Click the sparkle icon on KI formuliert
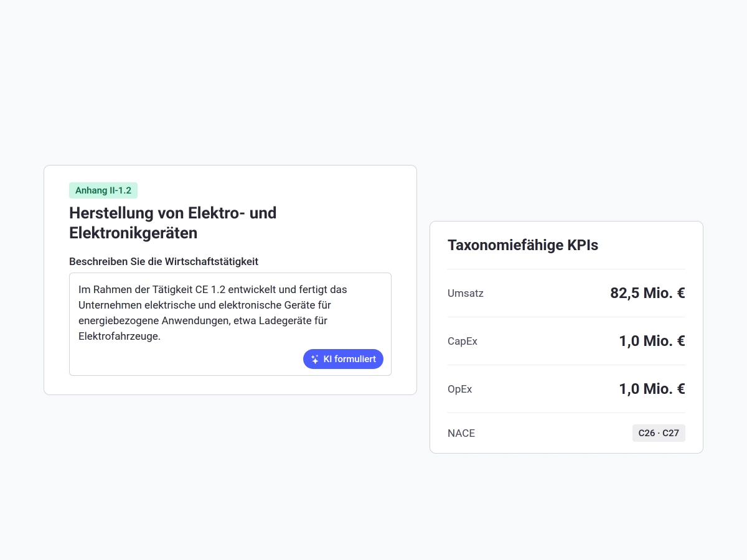Image resolution: width=747 pixels, height=560 pixels. pyautogui.click(x=315, y=359)
